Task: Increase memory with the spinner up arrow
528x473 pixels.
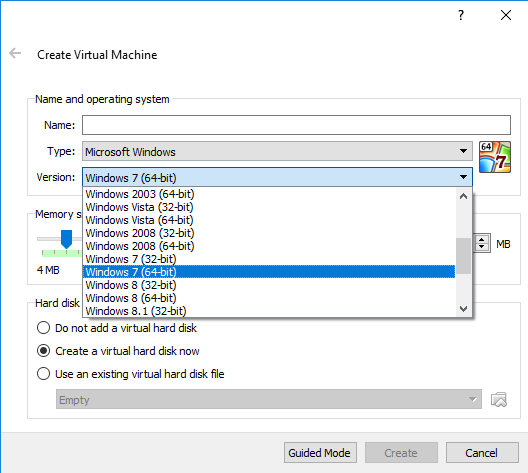Action: click(482, 239)
